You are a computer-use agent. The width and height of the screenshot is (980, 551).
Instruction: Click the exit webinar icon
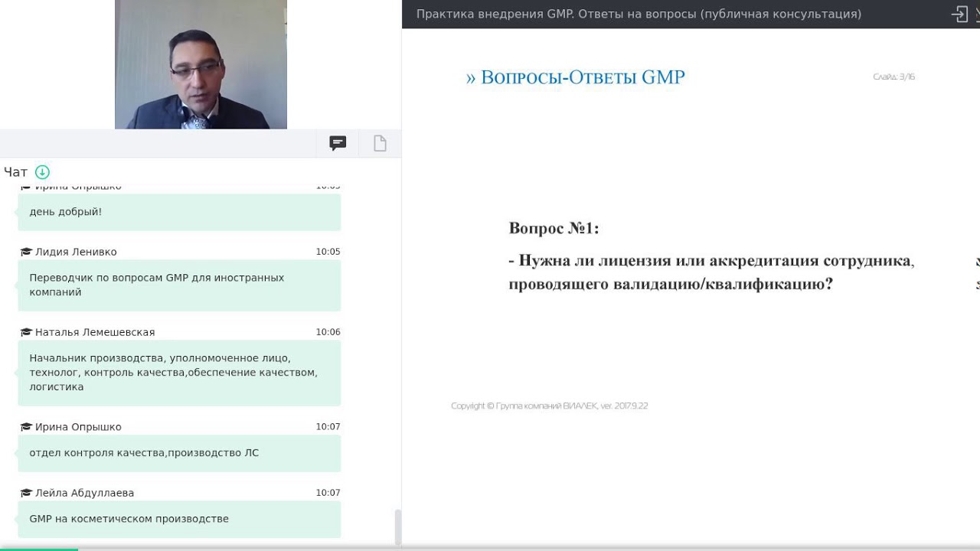point(959,14)
